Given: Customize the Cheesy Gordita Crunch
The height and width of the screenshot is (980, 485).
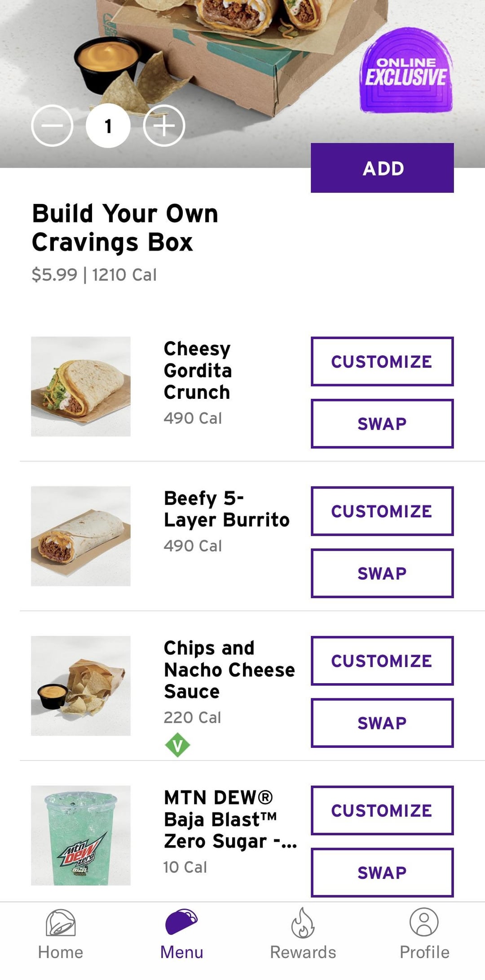Looking at the screenshot, I should [x=382, y=362].
